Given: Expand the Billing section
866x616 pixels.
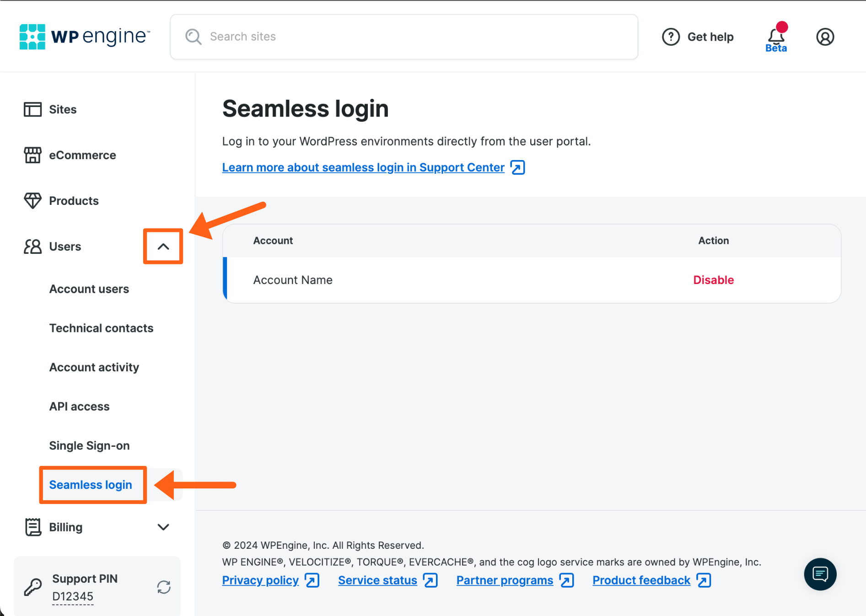Looking at the screenshot, I should (163, 527).
